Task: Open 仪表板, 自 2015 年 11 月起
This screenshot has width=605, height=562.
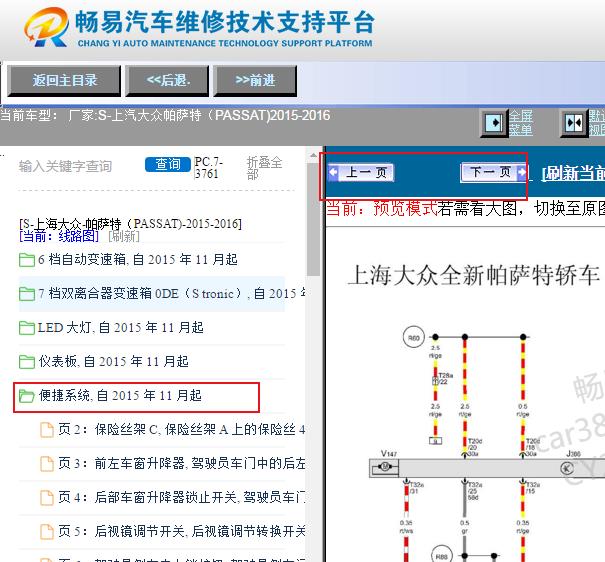Action: point(113,362)
